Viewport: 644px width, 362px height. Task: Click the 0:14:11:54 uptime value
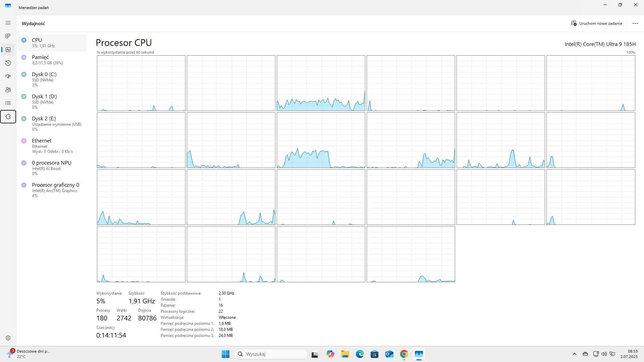(111, 335)
